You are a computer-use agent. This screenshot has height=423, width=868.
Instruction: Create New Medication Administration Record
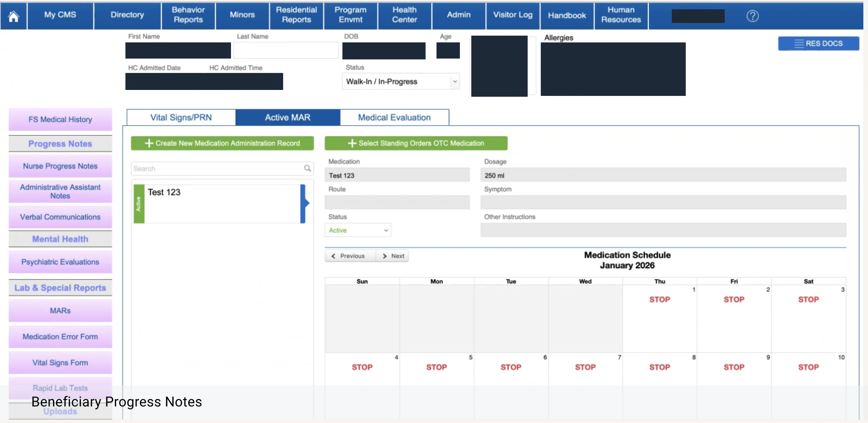click(x=223, y=143)
